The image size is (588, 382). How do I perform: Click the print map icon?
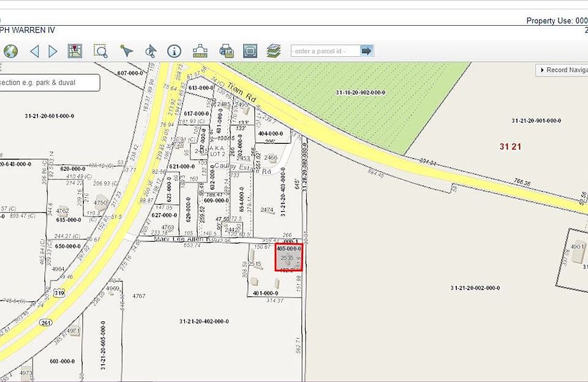pyautogui.click(x=225, y=51)
